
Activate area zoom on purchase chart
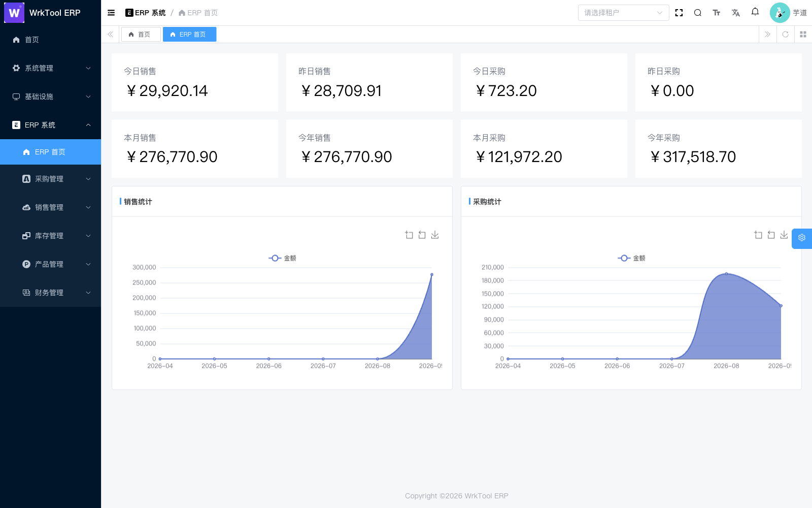pos(758,235)
